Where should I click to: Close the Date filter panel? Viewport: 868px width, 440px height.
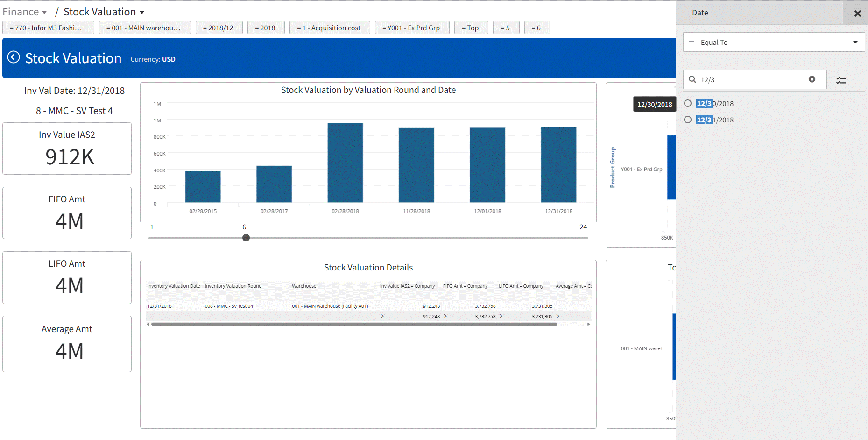pyautogui.click(x=857, y=14)
